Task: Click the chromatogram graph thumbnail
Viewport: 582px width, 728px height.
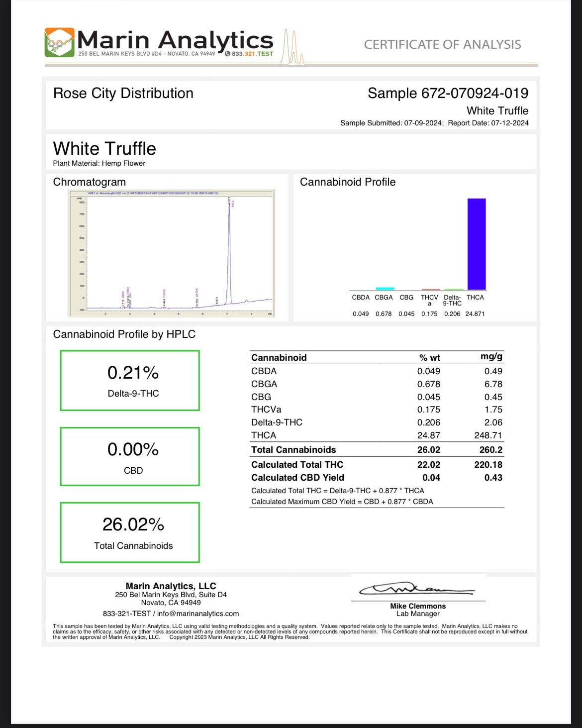Action: pos(171,253)
